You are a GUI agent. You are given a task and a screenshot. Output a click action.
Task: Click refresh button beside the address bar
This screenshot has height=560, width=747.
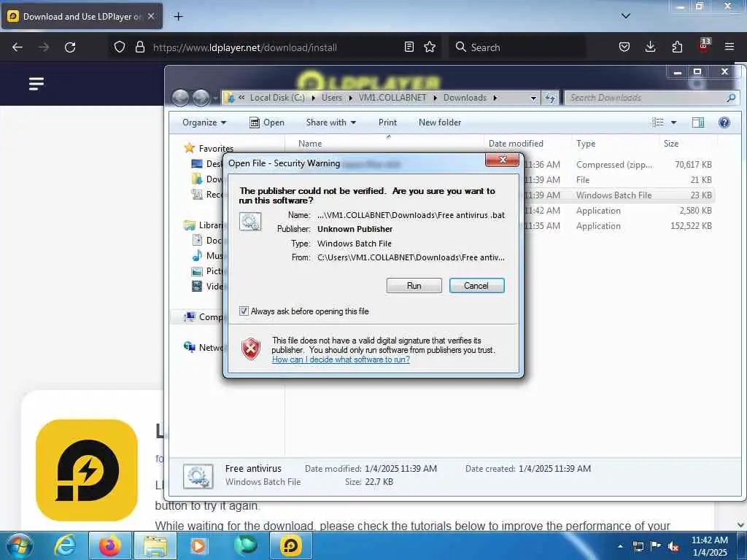tap(550, 98)
